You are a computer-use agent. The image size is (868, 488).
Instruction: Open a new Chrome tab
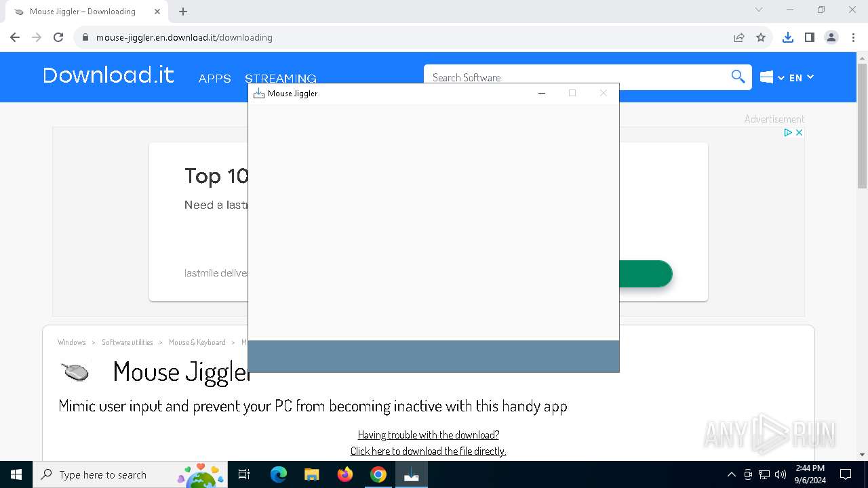[183, 12]
